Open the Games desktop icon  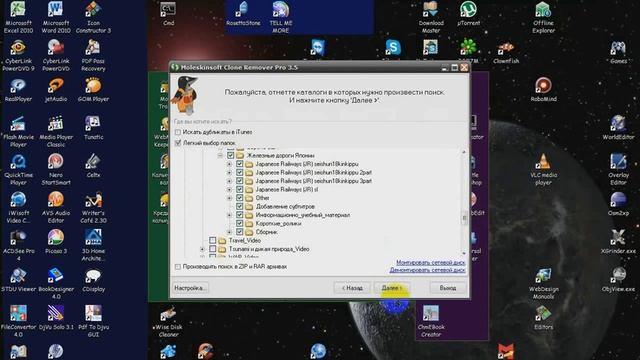click(x=618, y=52)
